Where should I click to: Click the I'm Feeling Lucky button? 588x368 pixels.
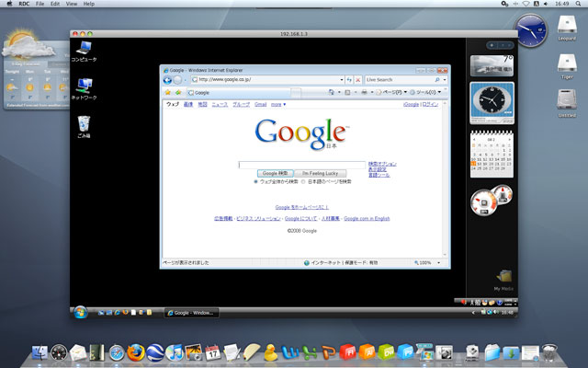(321, 174)
